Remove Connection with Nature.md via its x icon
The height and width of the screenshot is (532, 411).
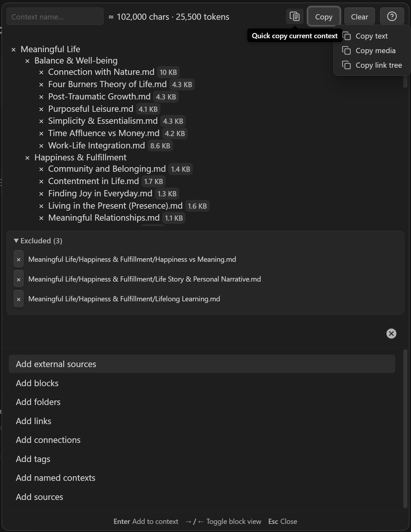tap(41, 72)
